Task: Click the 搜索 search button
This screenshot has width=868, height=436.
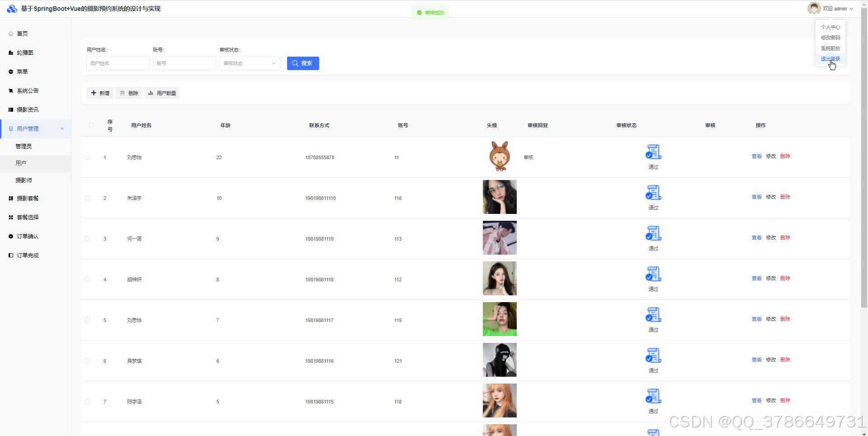Action: click(x=303, y=63)
